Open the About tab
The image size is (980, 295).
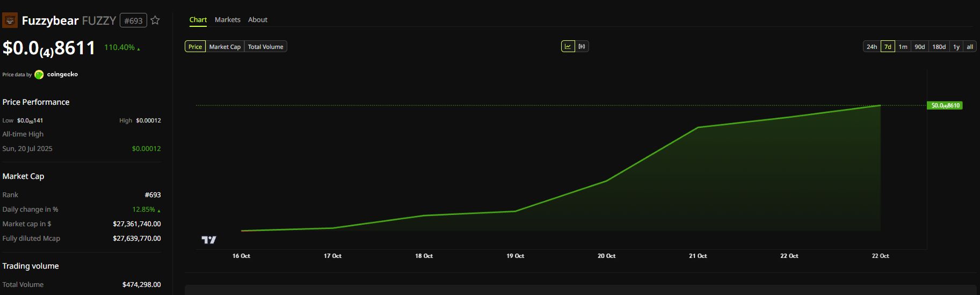tap(258, 19)
